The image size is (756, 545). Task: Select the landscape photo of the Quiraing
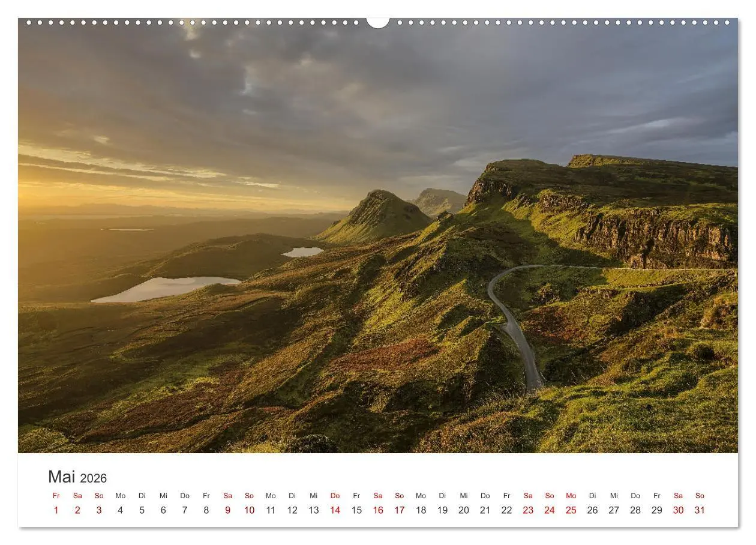378,240
